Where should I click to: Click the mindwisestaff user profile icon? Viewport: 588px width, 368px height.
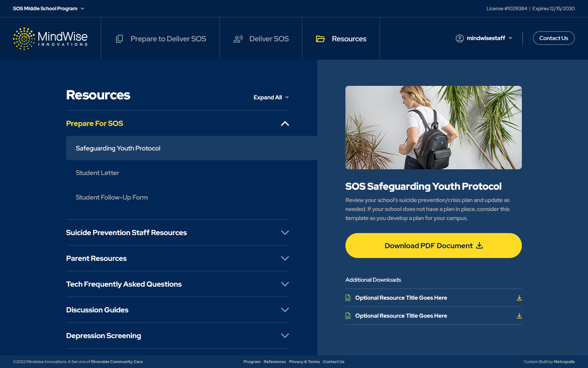coord(460,38)
